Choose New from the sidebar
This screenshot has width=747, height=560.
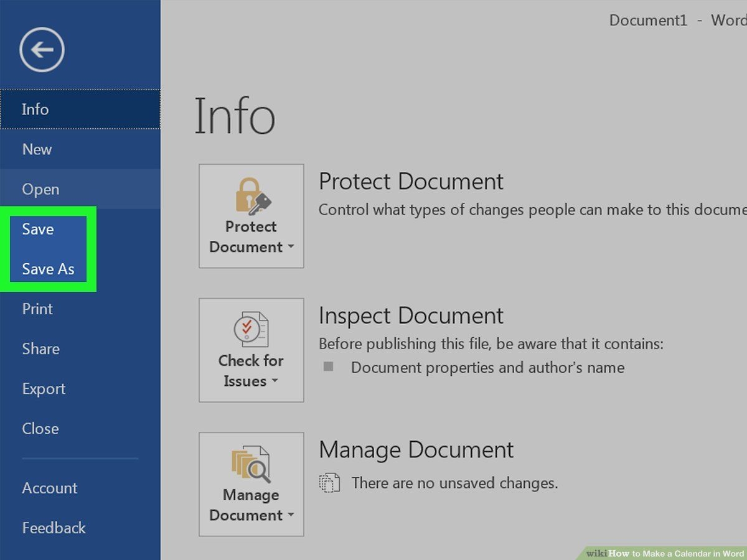point(80,149)
